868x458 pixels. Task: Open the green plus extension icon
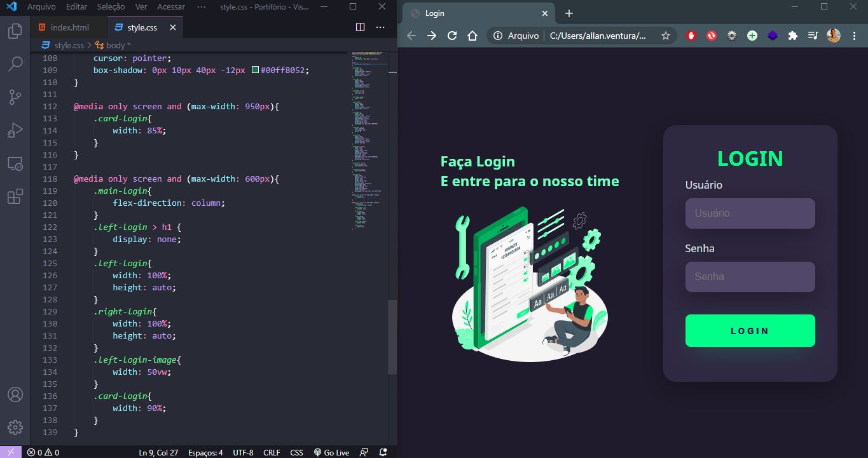click(x=752, y=36)
